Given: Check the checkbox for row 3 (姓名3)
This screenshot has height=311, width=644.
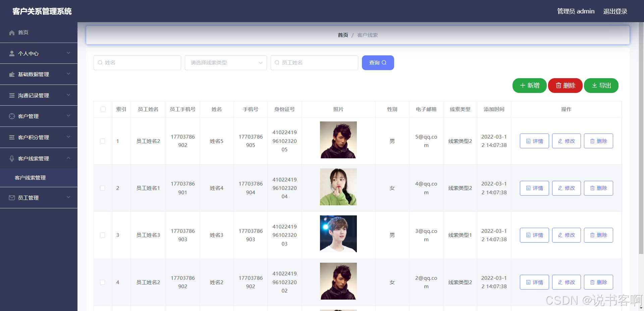Looking at the screenshot, I should click(103, 235).
